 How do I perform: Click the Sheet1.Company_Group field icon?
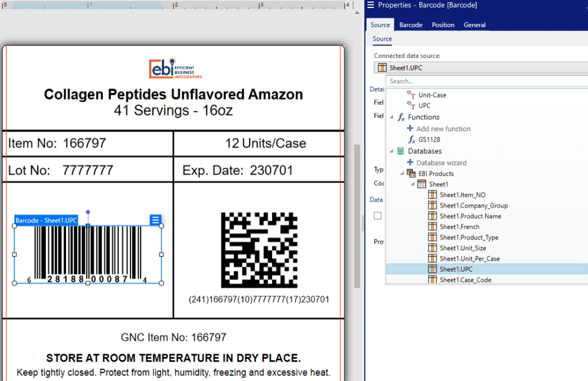click(x=432, y=205)
